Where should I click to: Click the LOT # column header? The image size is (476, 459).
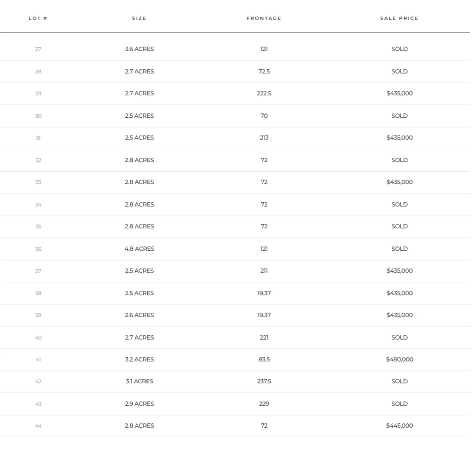(38, 18)
